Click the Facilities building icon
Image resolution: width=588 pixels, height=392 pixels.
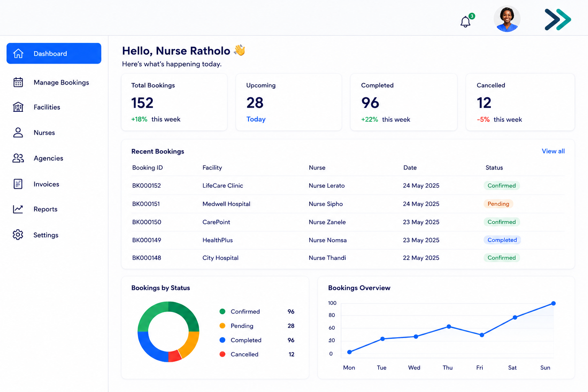point(18,107)
